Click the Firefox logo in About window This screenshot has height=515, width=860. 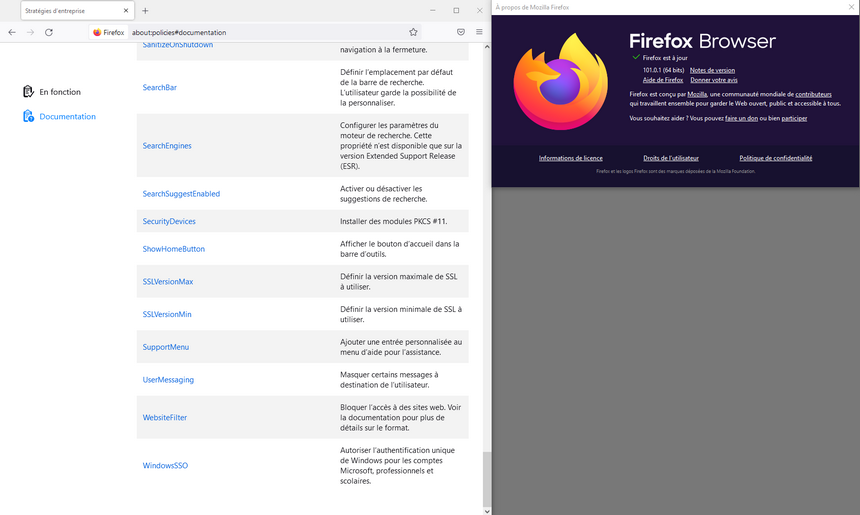point(561,81)
